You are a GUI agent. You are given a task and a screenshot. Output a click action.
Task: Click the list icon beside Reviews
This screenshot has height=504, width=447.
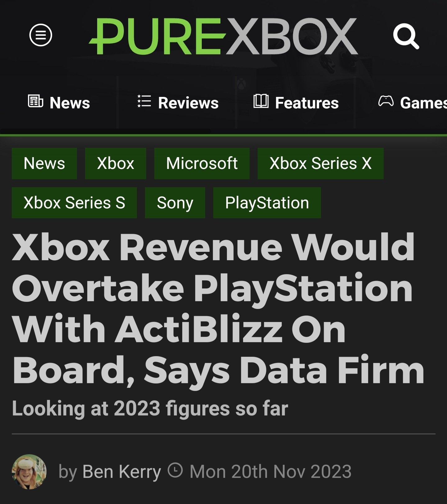tap(144, 101)
